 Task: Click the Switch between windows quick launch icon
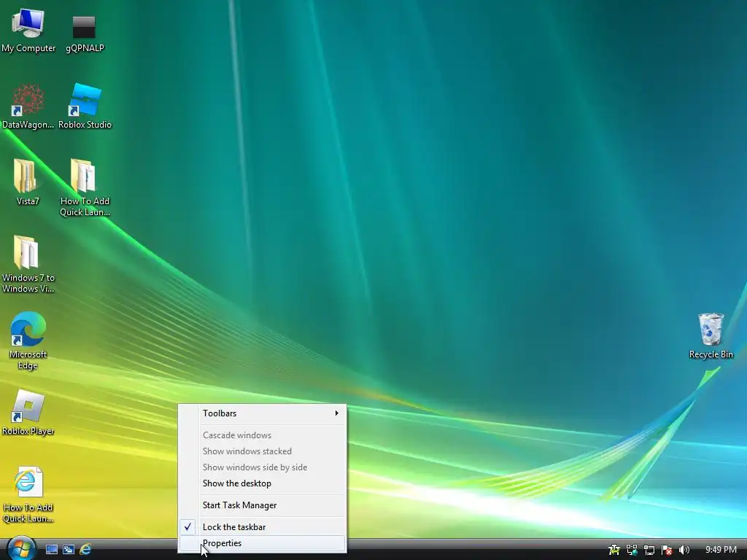pos(69,550)
